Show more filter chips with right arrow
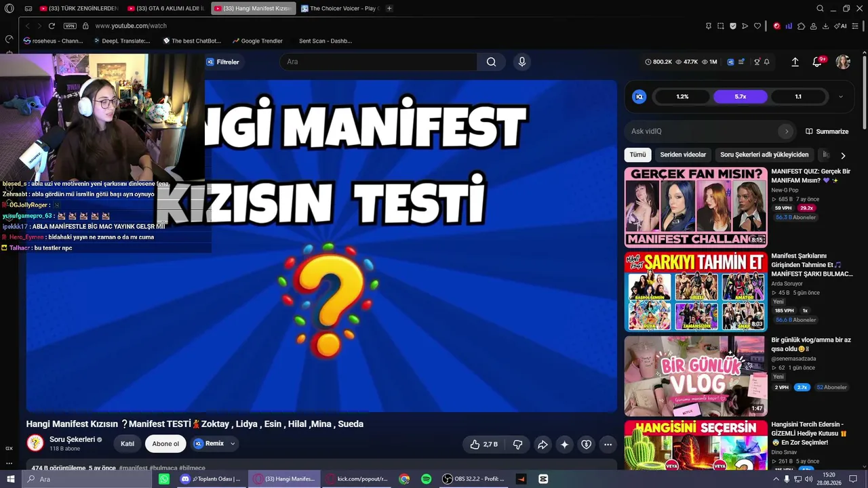Image resolution: width=868 pixels, height=488 pixels. (x=843, y=155)
